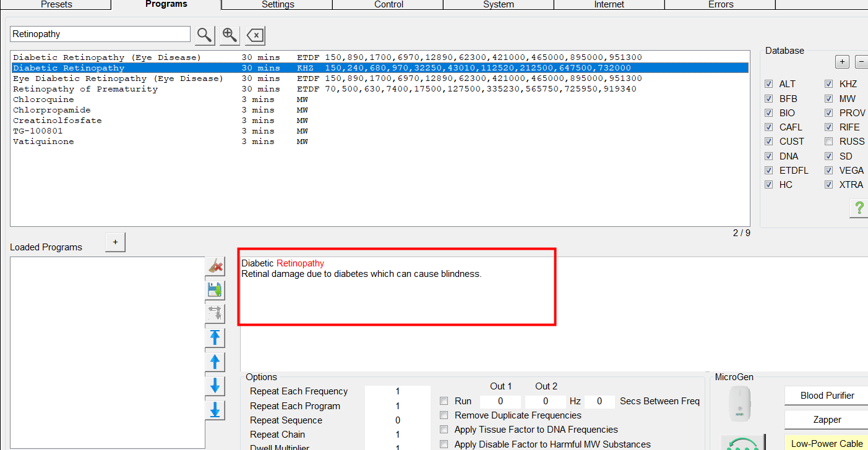This screenshot has width=868, height=450.
Task: Enable the Run checkbox
Action: click(444, 401)
